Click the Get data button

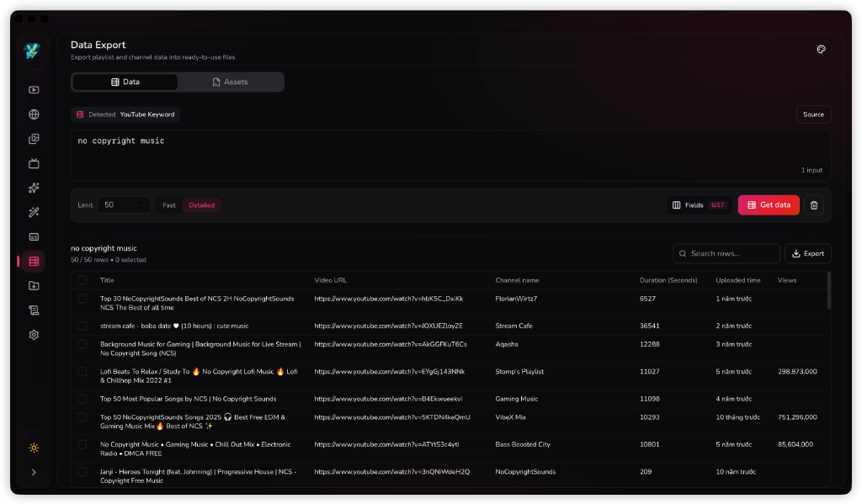(769, 205)
